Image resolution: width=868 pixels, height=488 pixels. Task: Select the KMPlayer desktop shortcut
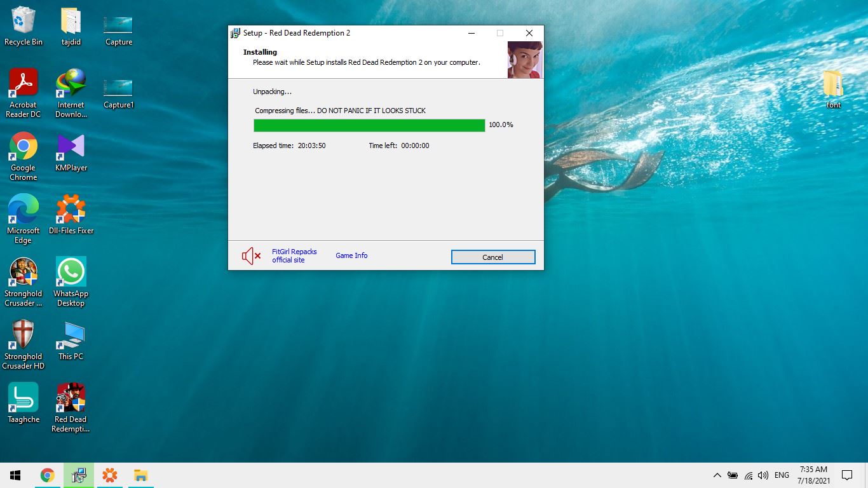click(x=71, y=152)
